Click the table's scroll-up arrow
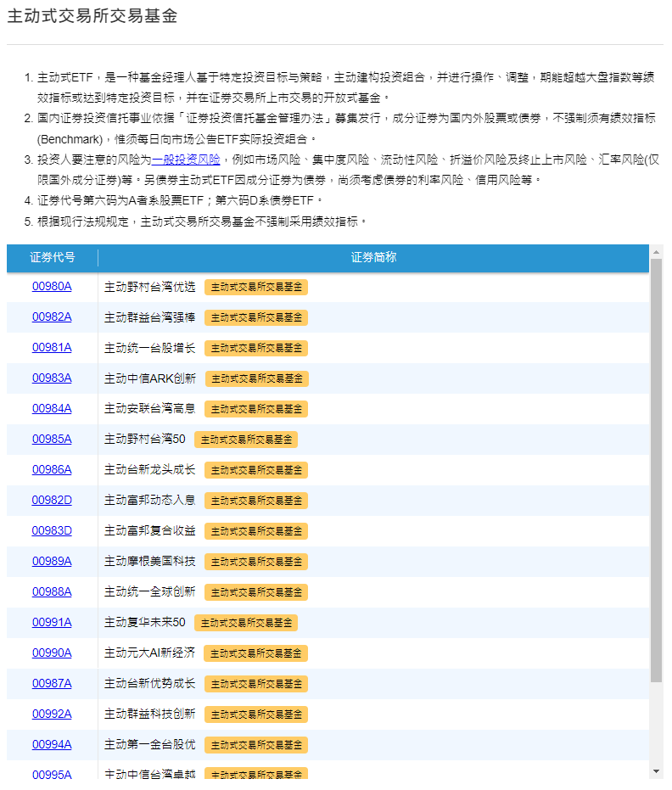 pyautogui.click(x=656, y=251)
